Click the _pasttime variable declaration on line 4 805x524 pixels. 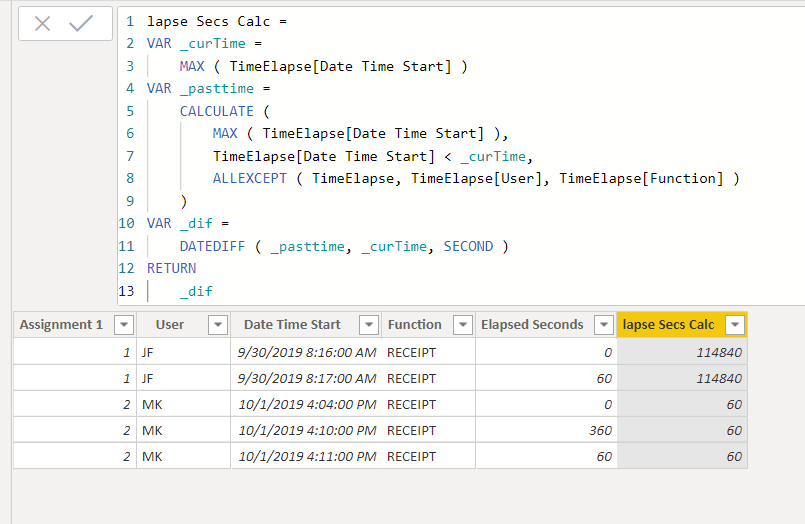[x=217, y=89]
